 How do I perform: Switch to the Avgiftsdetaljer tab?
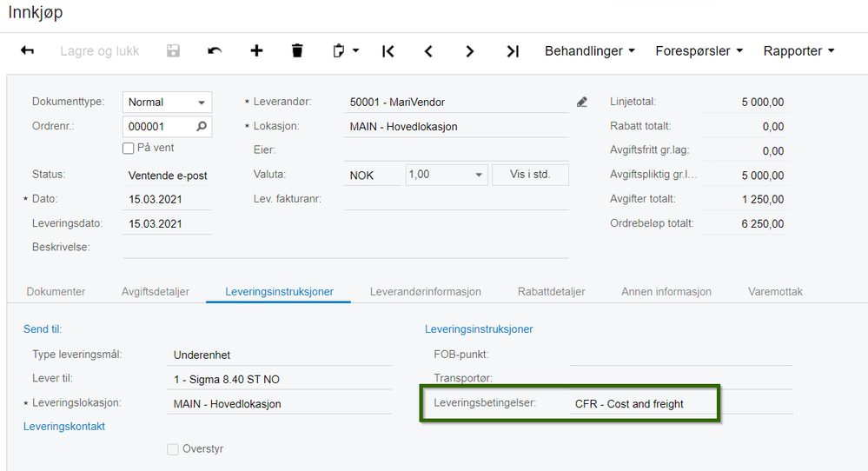point(156,292)
